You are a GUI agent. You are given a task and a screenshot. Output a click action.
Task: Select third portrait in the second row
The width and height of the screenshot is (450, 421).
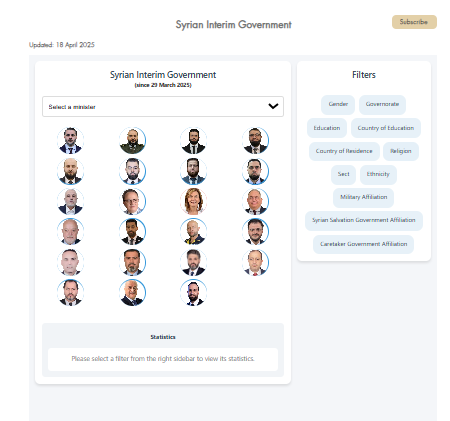click(x=193, y=171)
